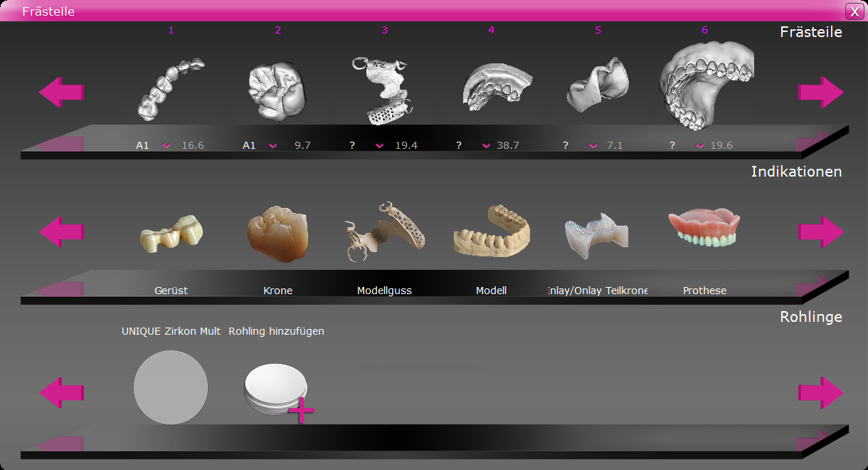Image resolution: width=868 pixels, height=470 pixels.
Task: Select the Modell indication icon
Action: point(491,232)
